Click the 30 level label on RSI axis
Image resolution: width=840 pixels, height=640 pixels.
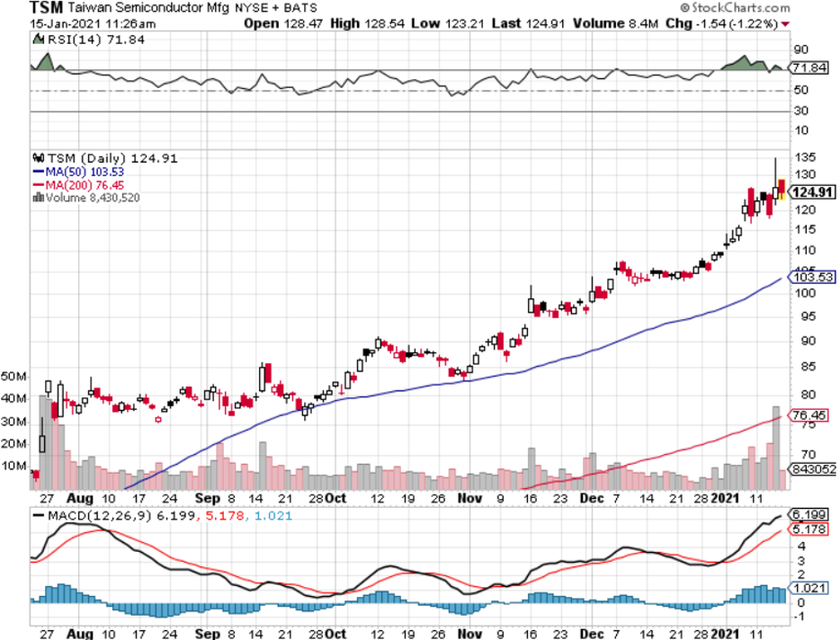pos(801,111)
